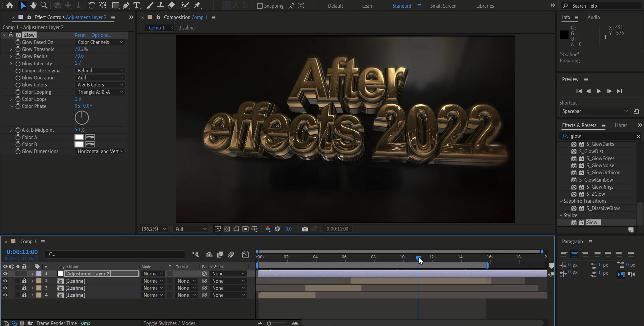The height and width of the screenshot is (326, 644).
Task: Select the Rectangle shape tool
Action: tap(115, 5)
